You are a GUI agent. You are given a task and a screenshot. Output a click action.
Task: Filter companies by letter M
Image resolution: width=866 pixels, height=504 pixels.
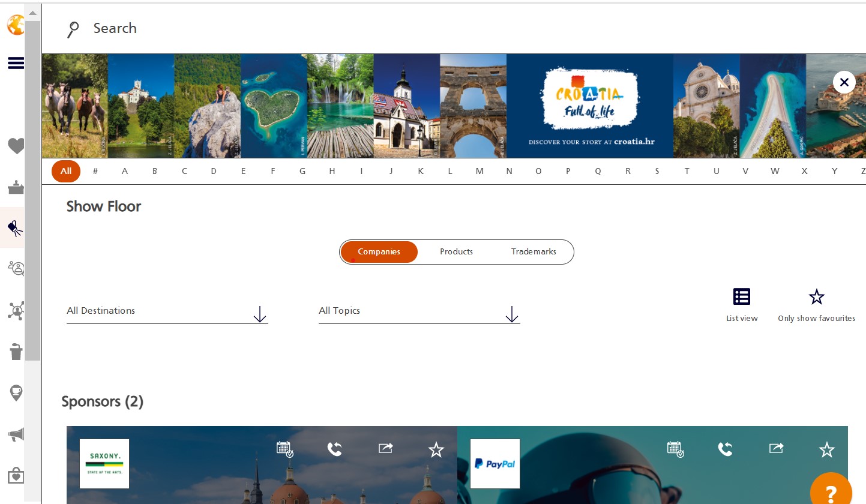[480, 171]
